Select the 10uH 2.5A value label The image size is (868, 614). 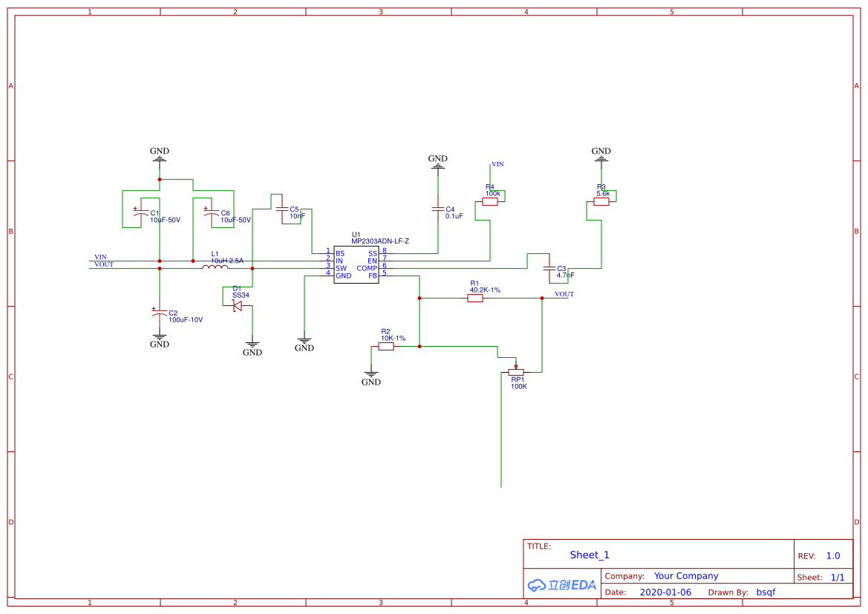click(227, 261)
